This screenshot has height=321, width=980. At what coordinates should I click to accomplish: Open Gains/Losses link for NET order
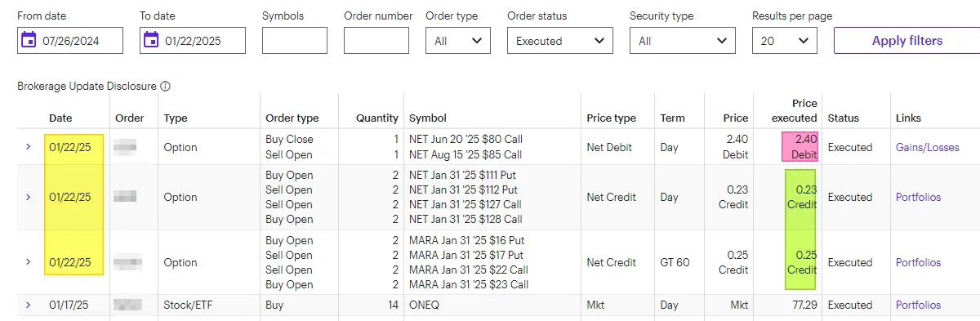point(929,147)
